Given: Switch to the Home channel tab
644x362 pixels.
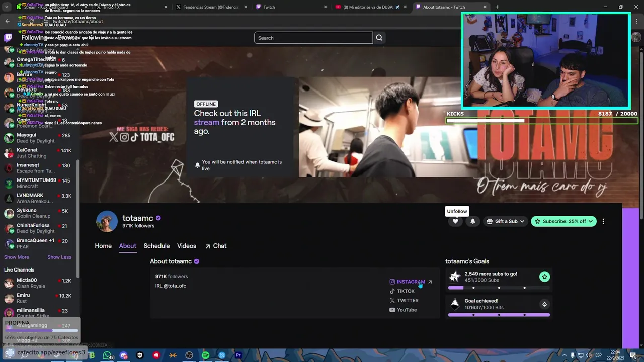Looking at the screenshot, I should (x=103, y=246).
